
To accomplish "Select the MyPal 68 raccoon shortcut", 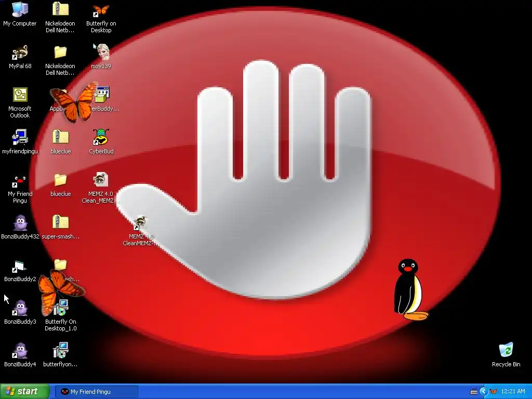I will [20, 52].
